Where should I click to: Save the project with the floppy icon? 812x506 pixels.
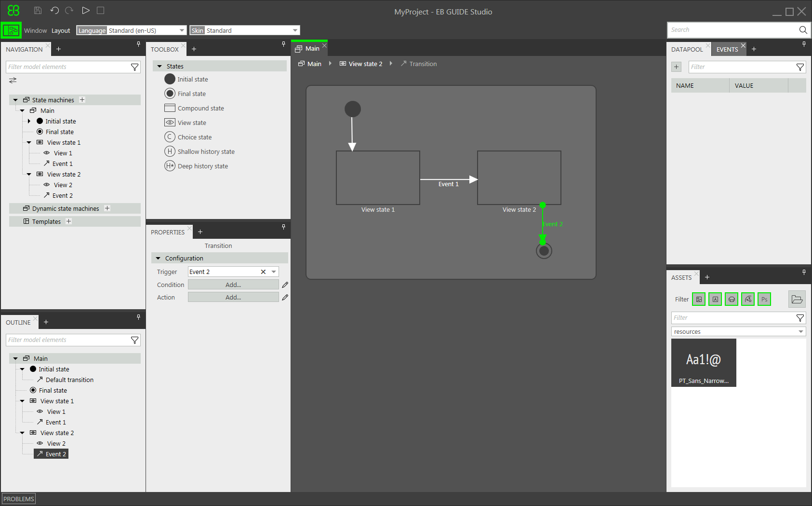tap(38, 11)
